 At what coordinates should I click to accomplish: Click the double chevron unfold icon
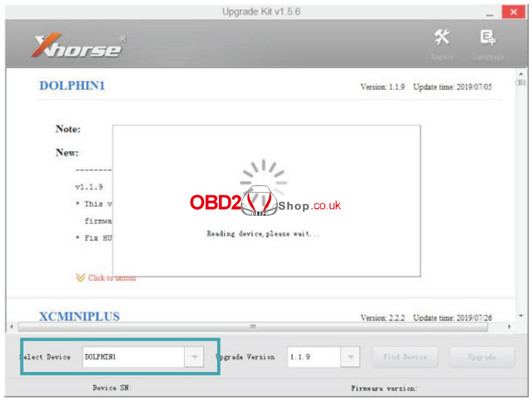80,278
